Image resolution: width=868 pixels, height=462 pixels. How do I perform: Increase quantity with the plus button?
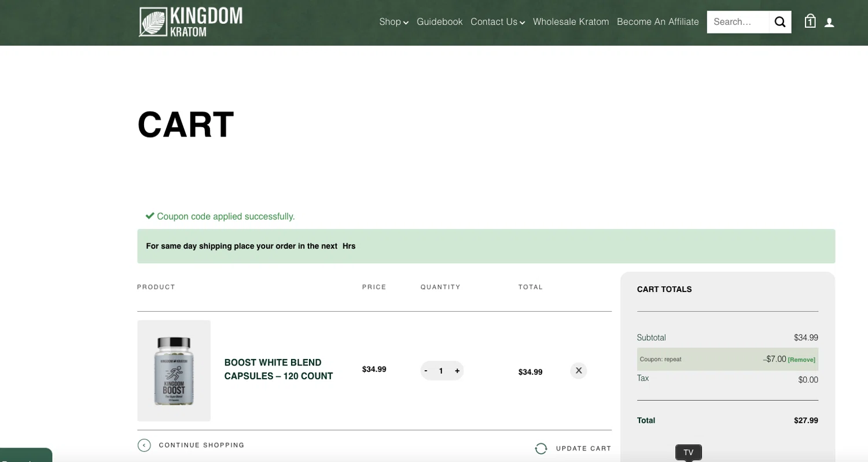[457, 371]
